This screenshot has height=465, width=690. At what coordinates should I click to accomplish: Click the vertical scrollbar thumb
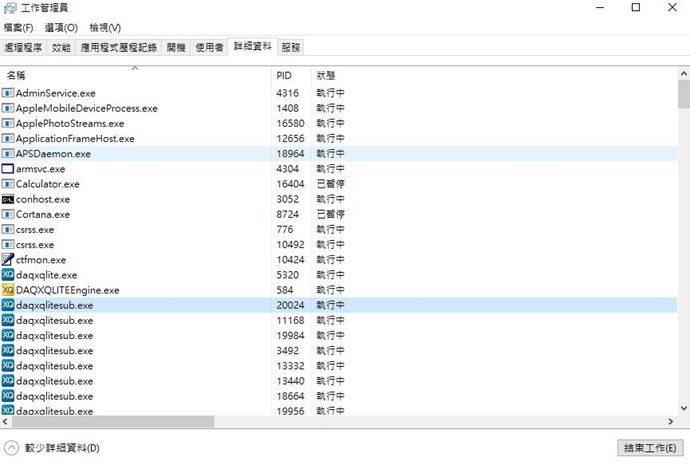pos(684,95)
